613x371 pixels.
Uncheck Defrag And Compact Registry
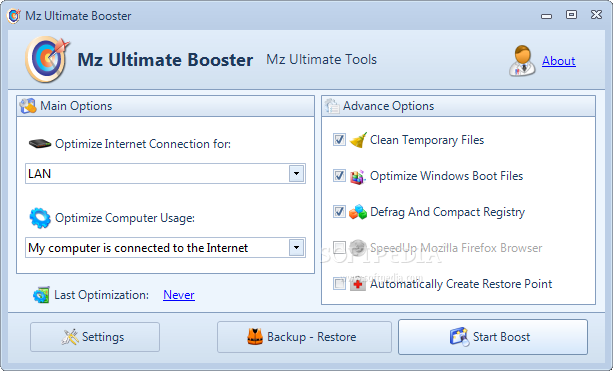tap(339, 211)
